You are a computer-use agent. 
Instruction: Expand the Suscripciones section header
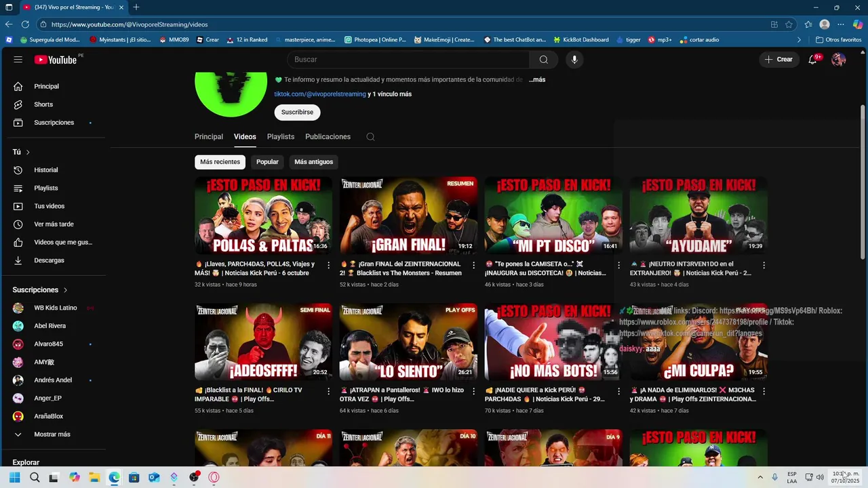pyautogui.click(x=40, y=290)
